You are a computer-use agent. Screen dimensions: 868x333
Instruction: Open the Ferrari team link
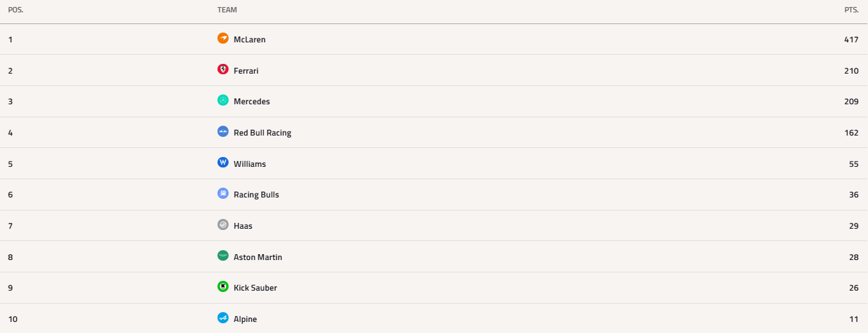246,70
